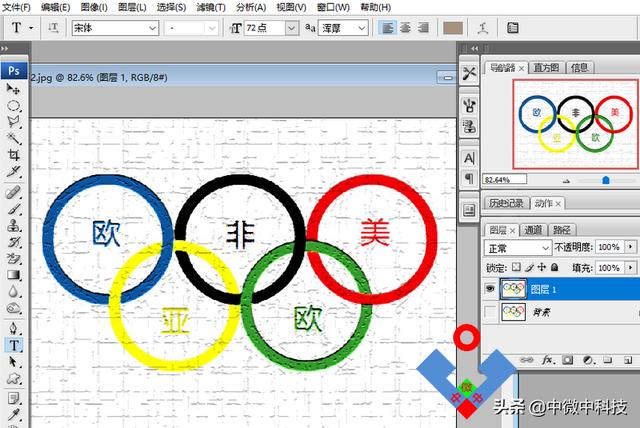Open 文件(F) menu
Viewport: 640px width, 428px height.
(16, 7)
